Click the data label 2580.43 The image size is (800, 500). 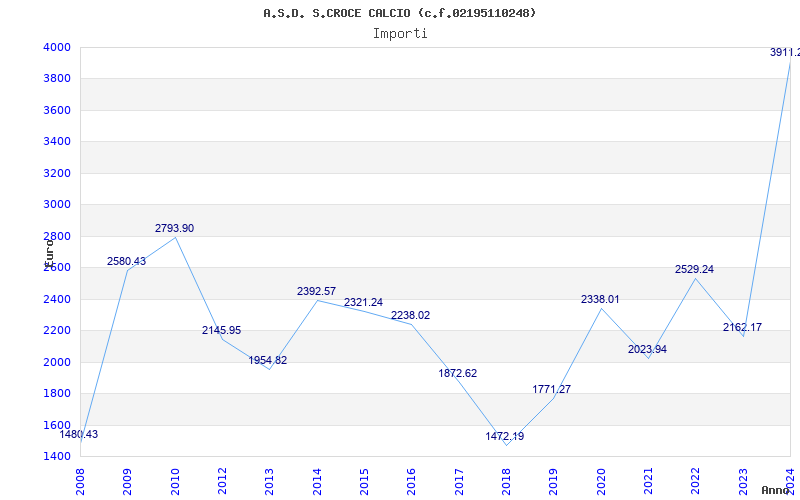[x=126, y=262]
